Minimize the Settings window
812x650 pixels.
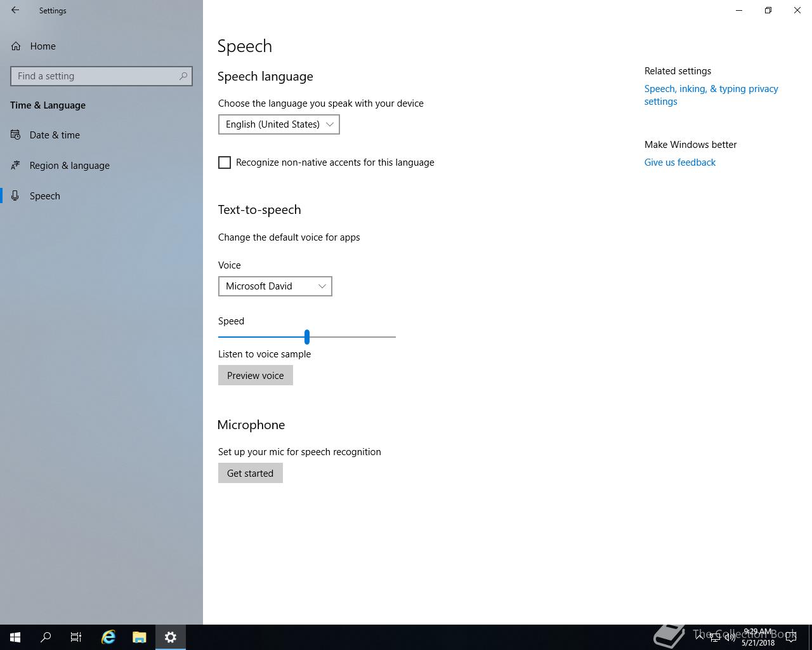[x=739, y=10]
